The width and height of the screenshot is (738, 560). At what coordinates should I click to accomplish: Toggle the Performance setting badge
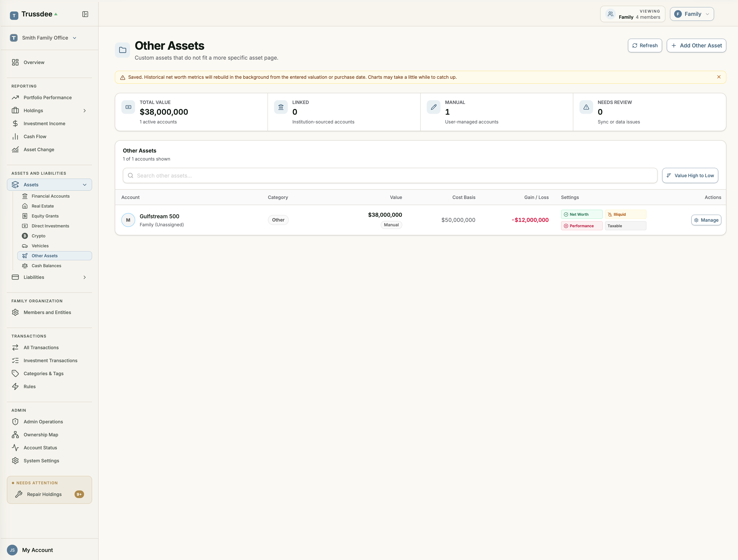[x=581, y=226]
